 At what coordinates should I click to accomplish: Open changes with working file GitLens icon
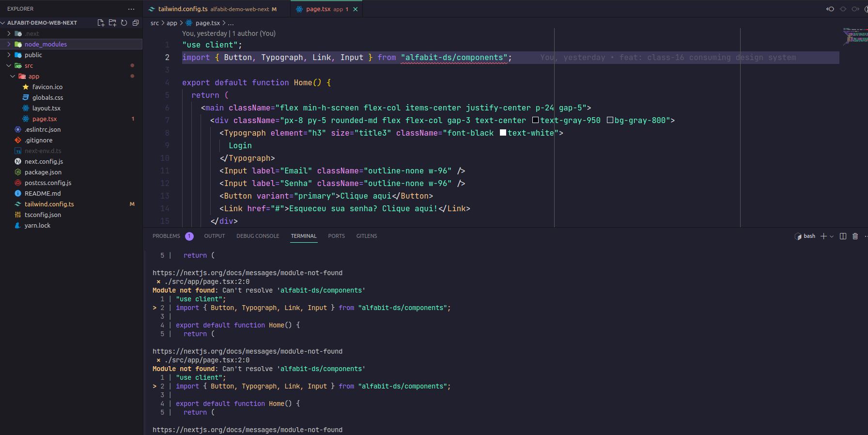coord(843,9)
